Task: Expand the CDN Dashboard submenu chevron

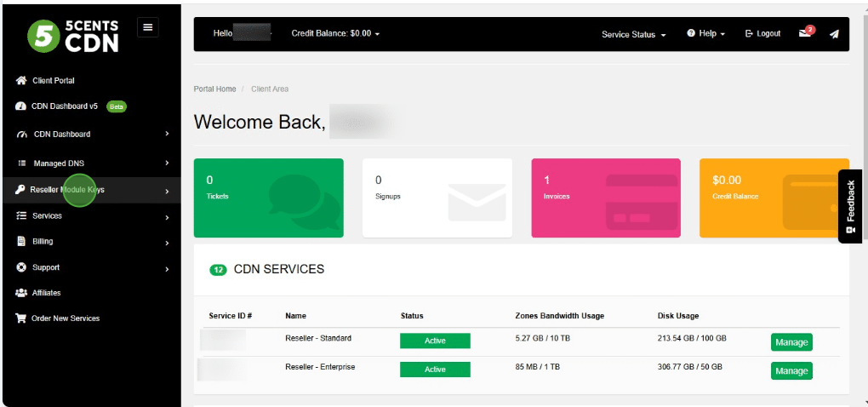Action: click(167, 134)
